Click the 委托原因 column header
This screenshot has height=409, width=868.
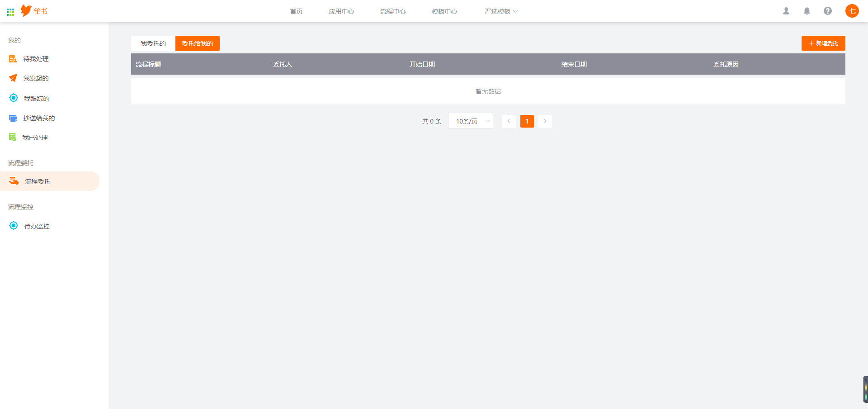click(x=726, y=64)
